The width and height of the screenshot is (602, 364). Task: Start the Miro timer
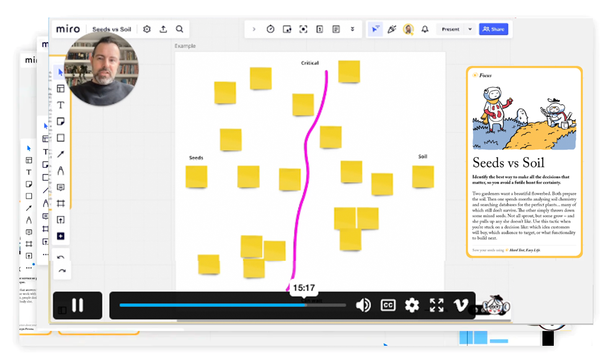(x=270, y=29)
